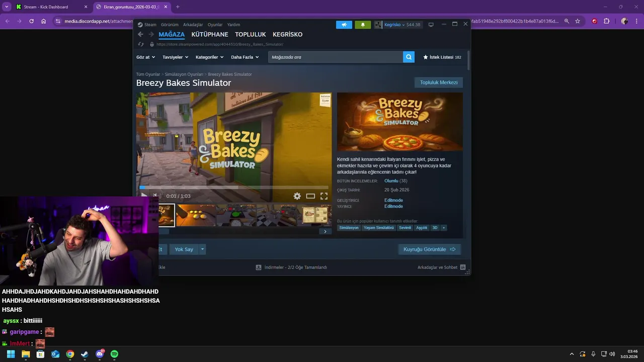Open the Simülasyon Oyunları breadcrumb link
The image size is (644, 362).
[x=184, y=74]
